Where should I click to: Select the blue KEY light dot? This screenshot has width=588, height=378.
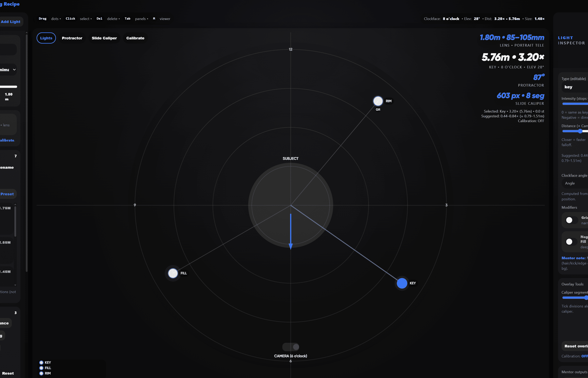point(402,283)
